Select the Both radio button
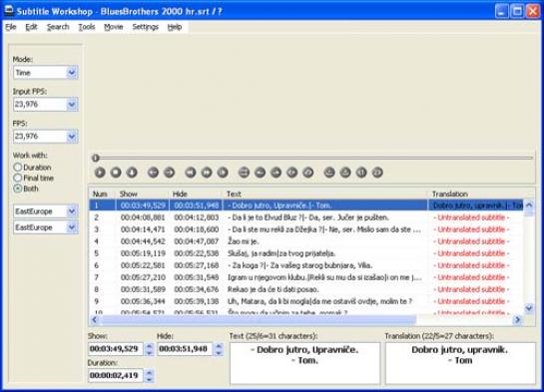544x392 pixels. tap(17, 189)
